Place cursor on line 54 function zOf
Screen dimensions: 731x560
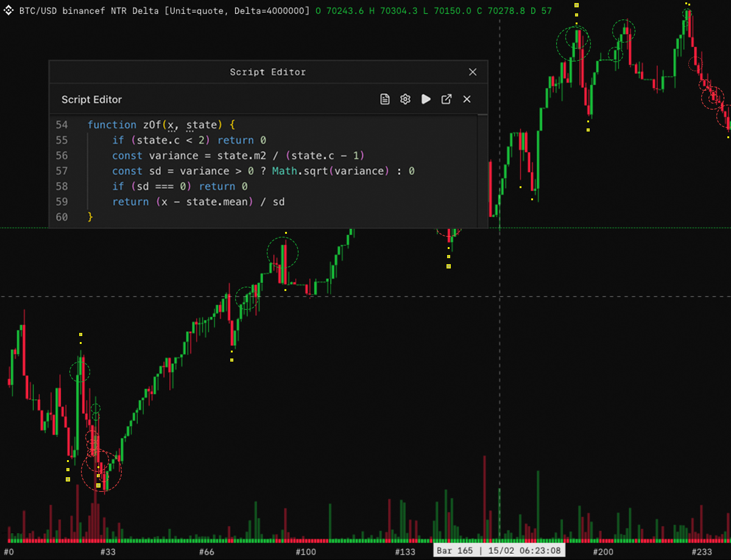click(x=161, y=125)
